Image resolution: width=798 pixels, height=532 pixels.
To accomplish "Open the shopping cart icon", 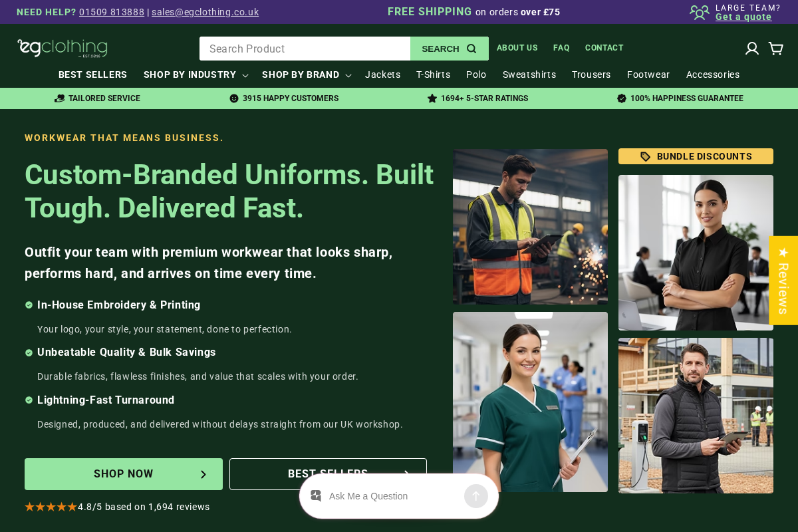I will click(x=775, y=49).
